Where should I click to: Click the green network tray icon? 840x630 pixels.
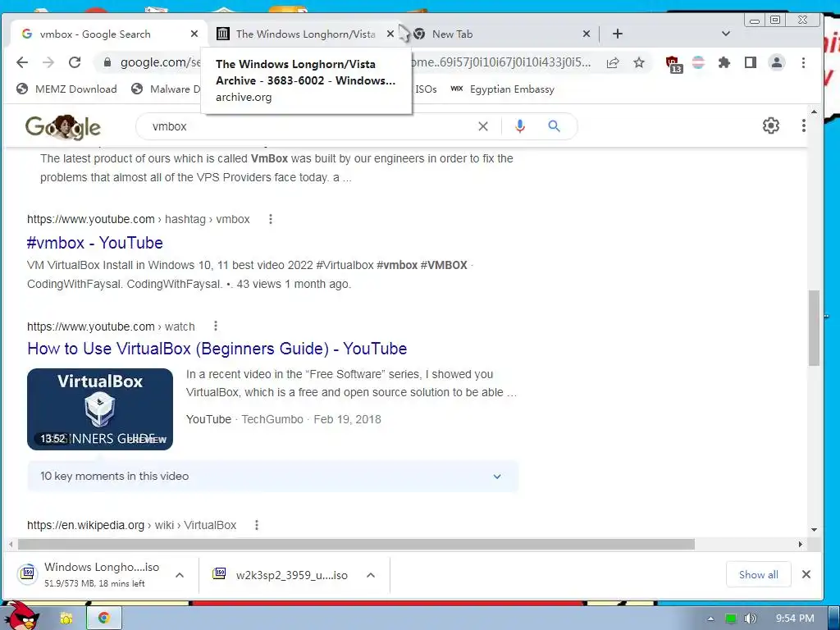pos(730,619)
